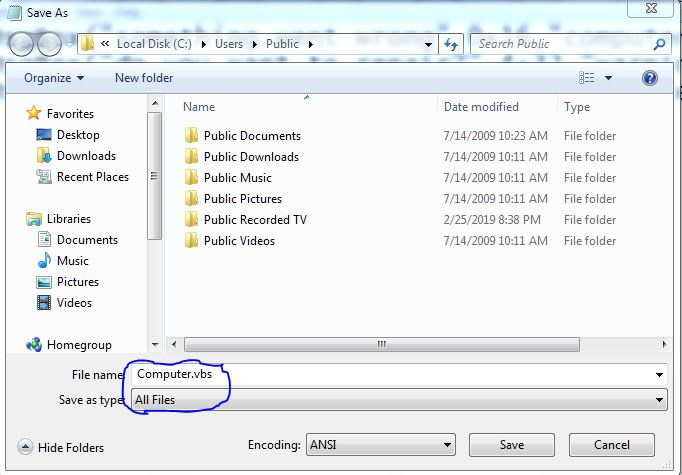Click New folder in toolbar
The height and width of the screenshot is (475, 682).
[144, 78]
